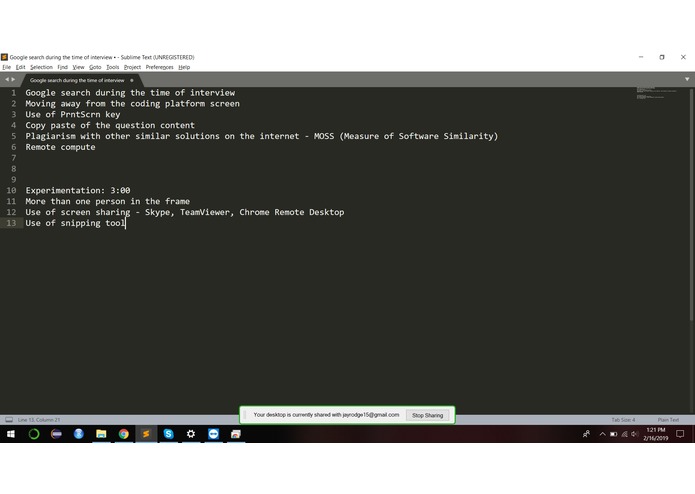Open the Goto menu
695x494 pixels.
pos(95,67)
